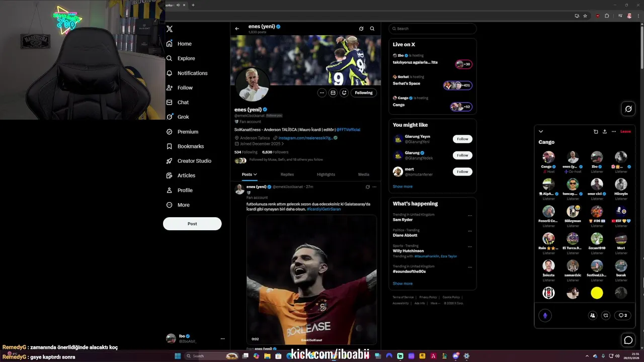Open the three-dots menu in the Cango space

tap(614, 132)
